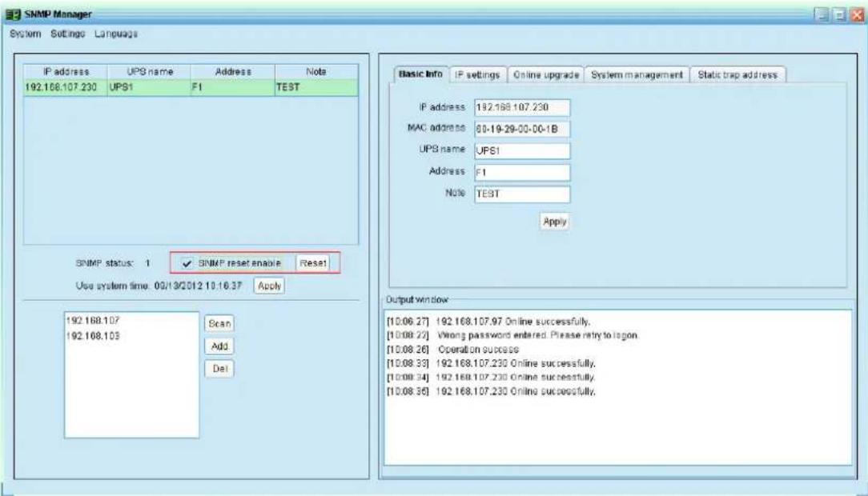Click the MAC address input field
Viewport: 868px width, 496px height.
tap(522, 129)
